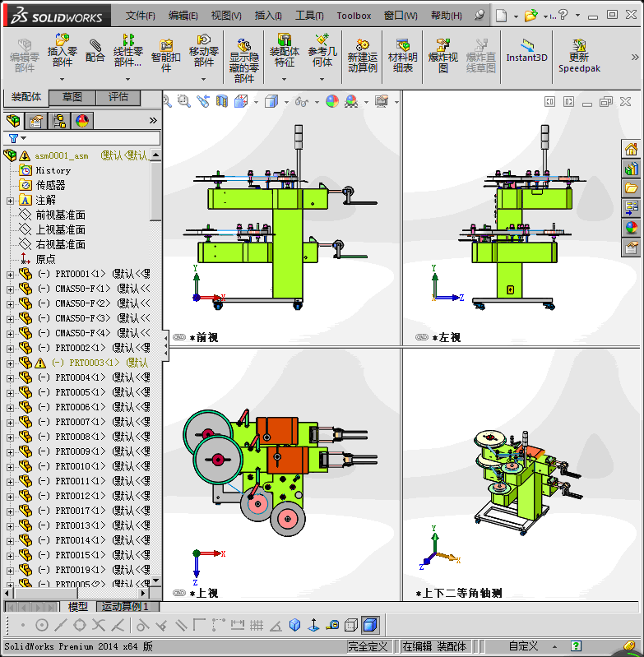Click Show Hidden Components (显示隐藏的零部件)
Screen dimensions: 644x657
(243, 61)
